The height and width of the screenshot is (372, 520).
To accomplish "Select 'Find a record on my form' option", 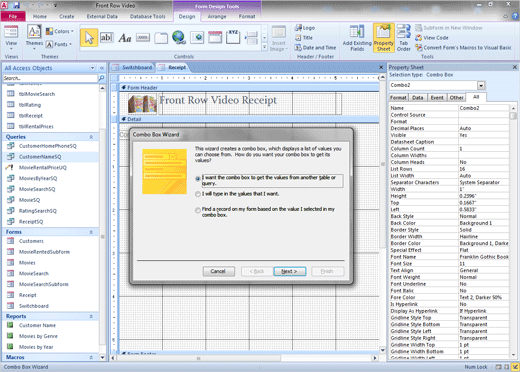I will click(198, 210).
